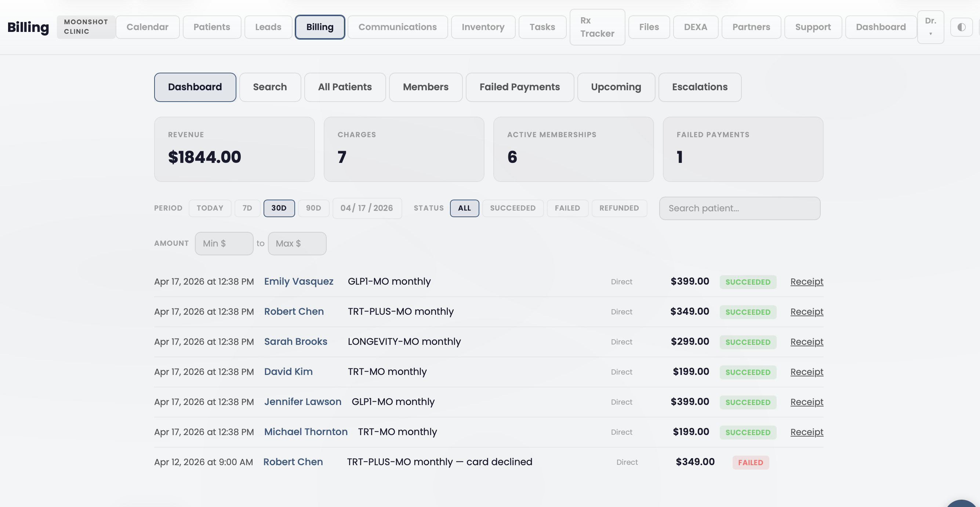
Task: Expand the Dr. menu using its caret arrow
Action: point(931,33)
